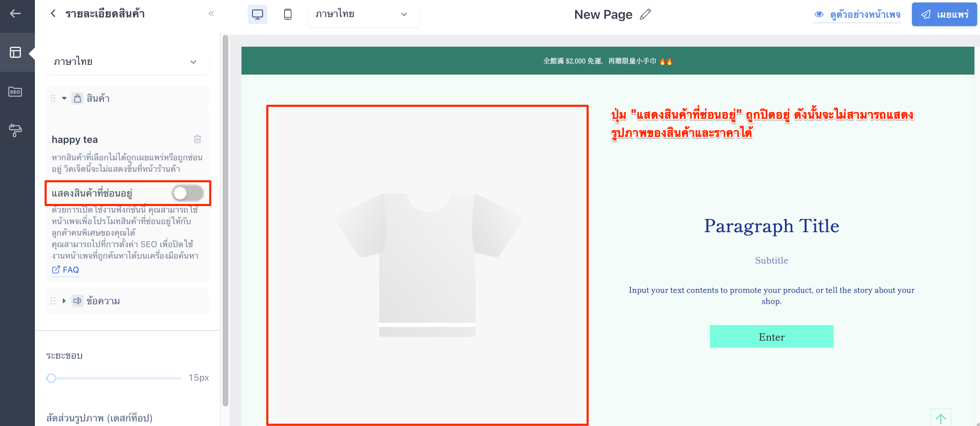This screenshot has height=426, width=980.
Task: Collapse the สินค้า section
Action: click(64, 98)
